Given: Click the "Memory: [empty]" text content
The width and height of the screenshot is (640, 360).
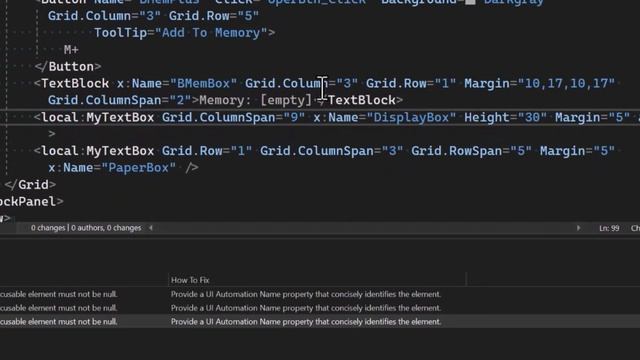Looking at the screenshot, I should [x=256, y=100].
